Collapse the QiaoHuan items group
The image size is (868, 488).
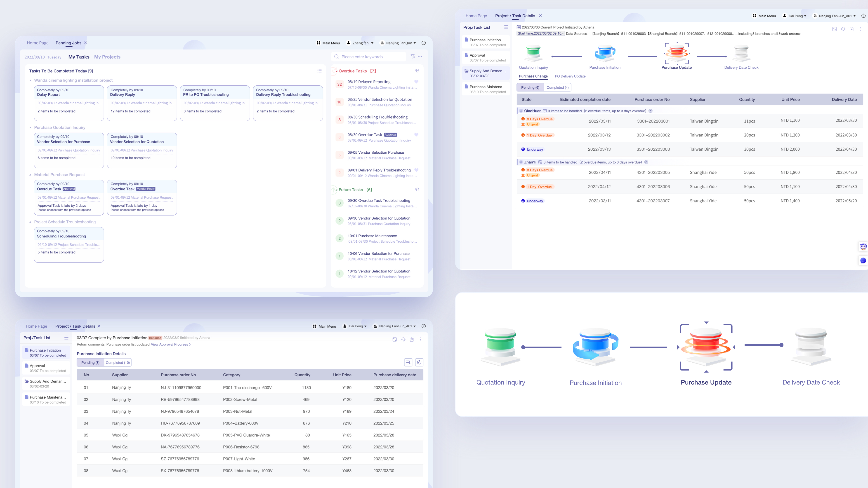click(x=651, y=111)
